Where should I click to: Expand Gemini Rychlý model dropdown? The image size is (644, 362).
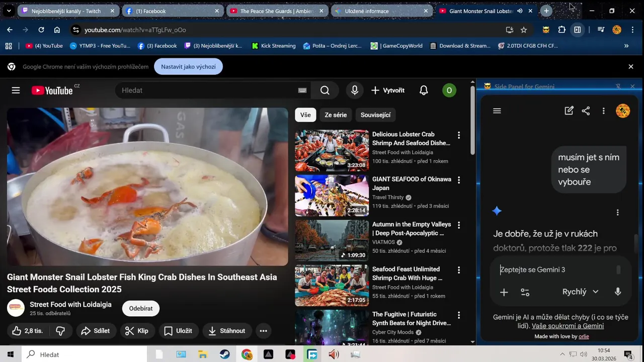[580, 292]
